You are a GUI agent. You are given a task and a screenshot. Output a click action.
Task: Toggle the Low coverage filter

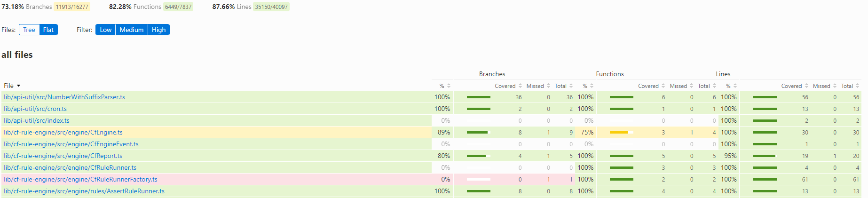click(x=105, y=30)
